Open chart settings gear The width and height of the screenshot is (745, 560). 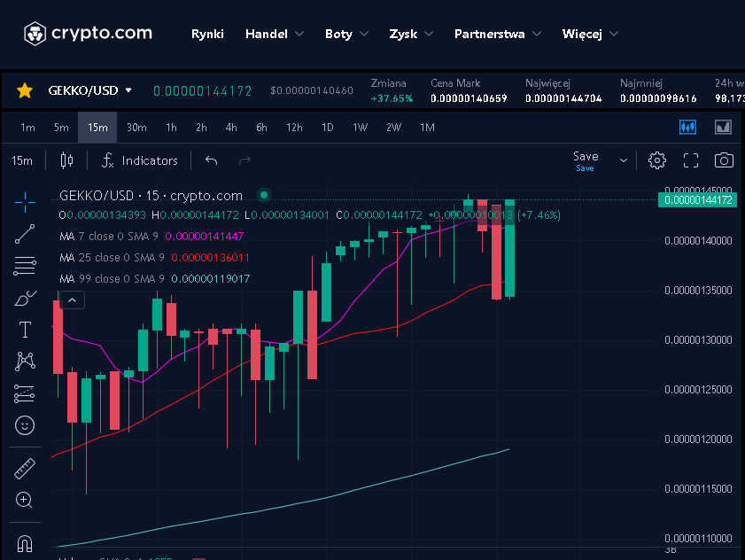(x=657, y=160)
